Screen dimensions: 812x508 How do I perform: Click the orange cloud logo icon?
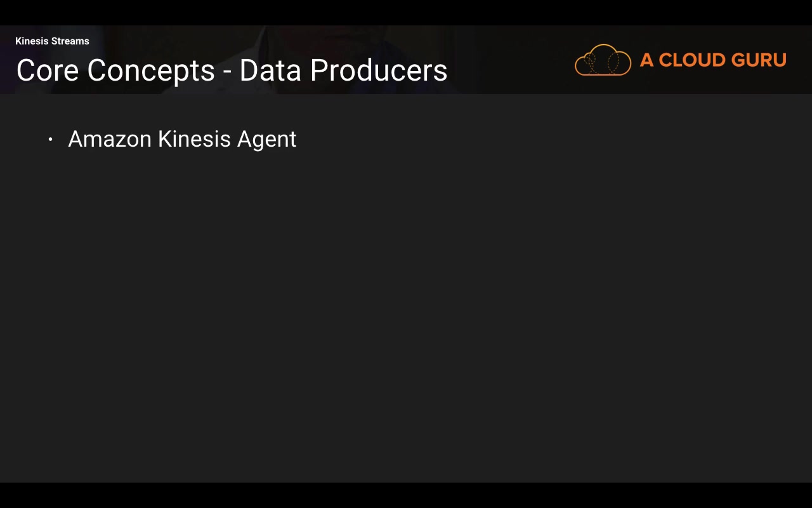[603, 60]
